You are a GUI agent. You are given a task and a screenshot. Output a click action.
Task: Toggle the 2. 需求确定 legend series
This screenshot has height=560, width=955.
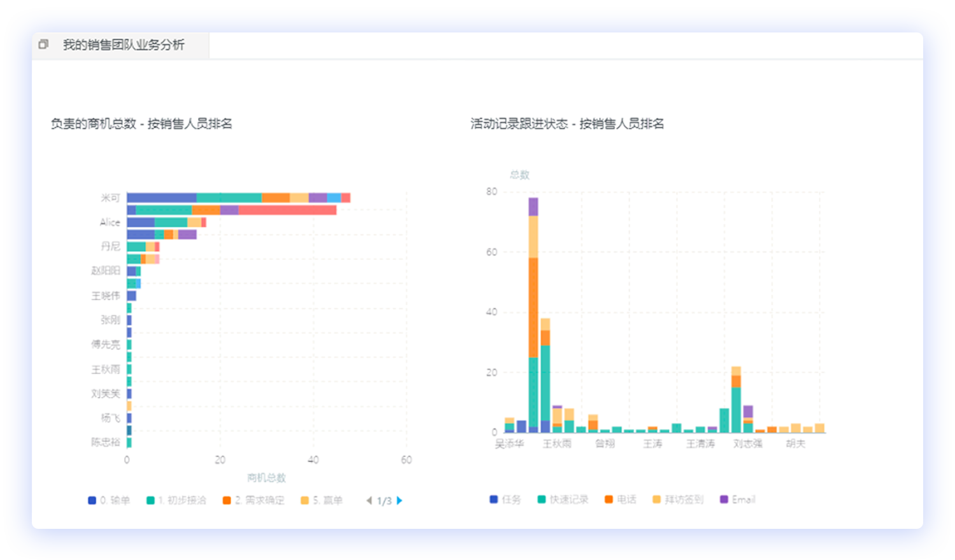(x=253, y=501)
